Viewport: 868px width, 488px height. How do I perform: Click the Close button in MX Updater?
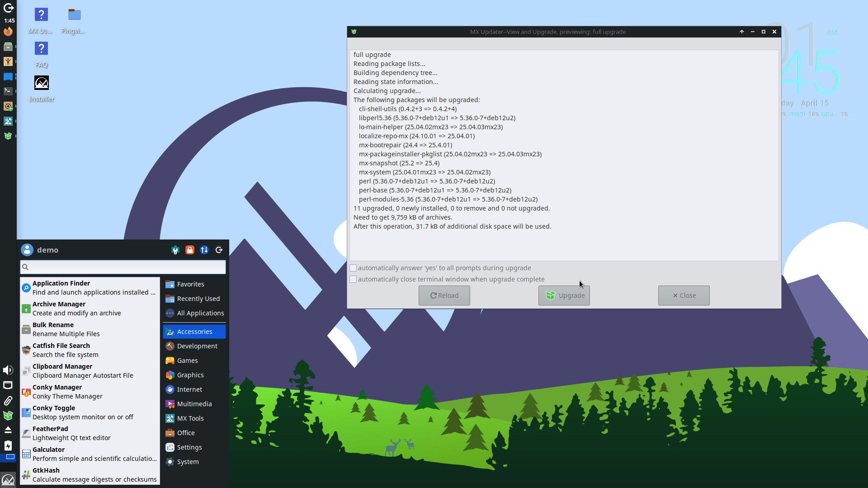pyautogui.click(x=684, y=296)
